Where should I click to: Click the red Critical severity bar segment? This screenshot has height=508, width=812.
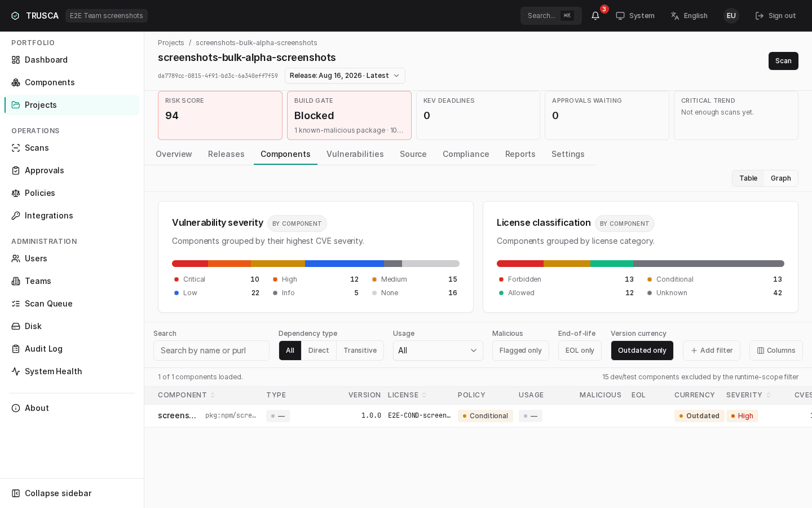pyautogui.click(x=190, y=264)
